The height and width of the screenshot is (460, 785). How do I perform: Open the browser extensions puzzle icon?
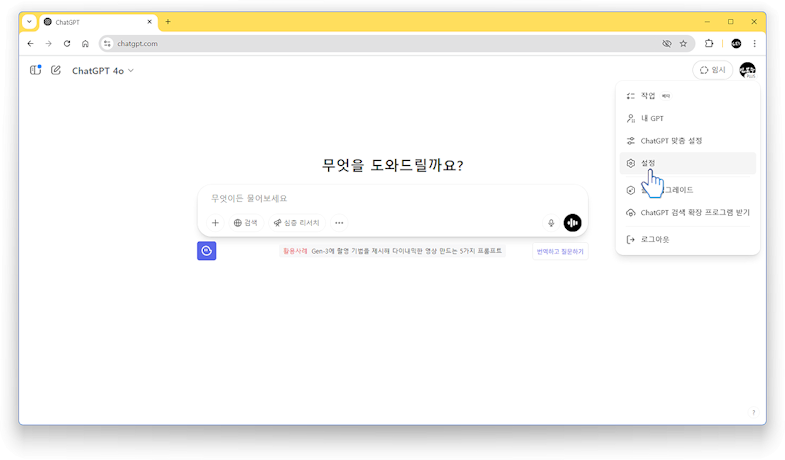point(709,44)
